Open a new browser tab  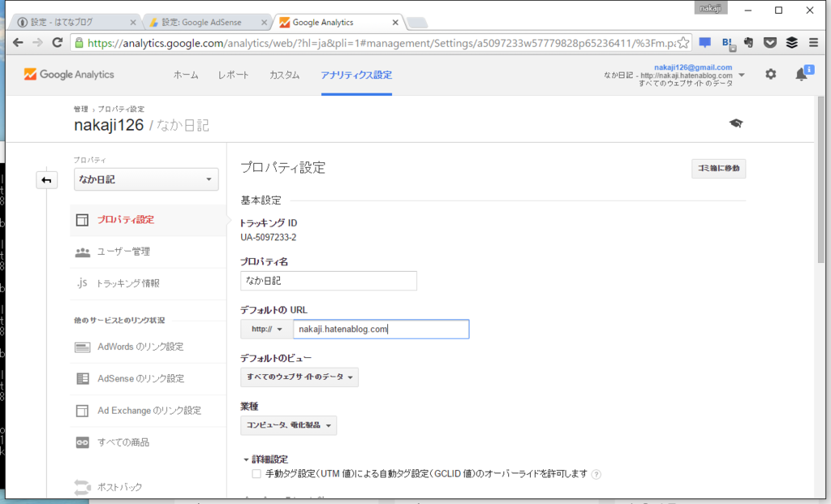(417, 22)
